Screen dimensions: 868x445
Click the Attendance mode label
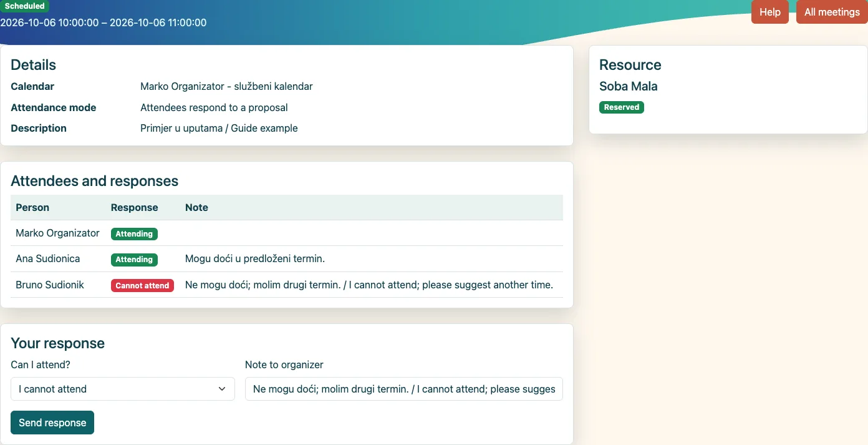click(54, 107)
